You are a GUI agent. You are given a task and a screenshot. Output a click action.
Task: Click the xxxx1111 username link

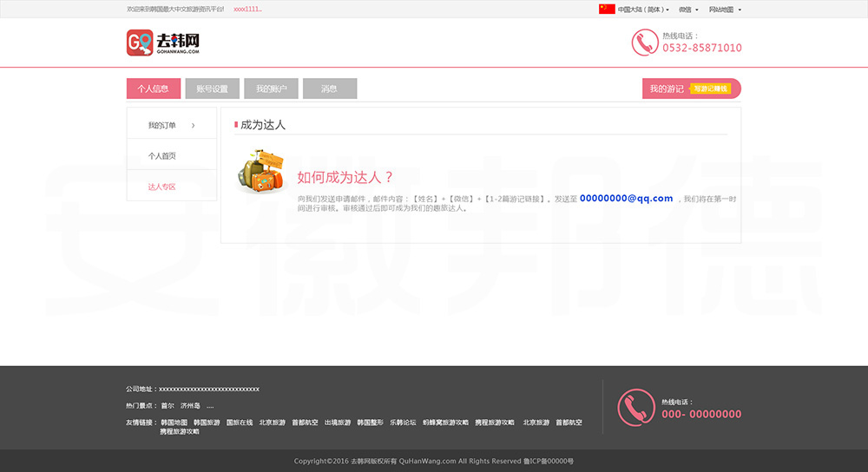(x=247, y=10)
